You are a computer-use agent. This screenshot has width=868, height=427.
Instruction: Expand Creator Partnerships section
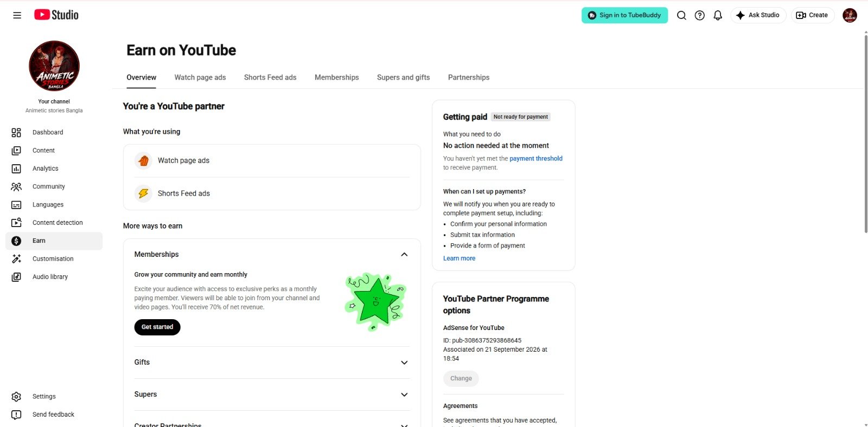tap(404, 425)
